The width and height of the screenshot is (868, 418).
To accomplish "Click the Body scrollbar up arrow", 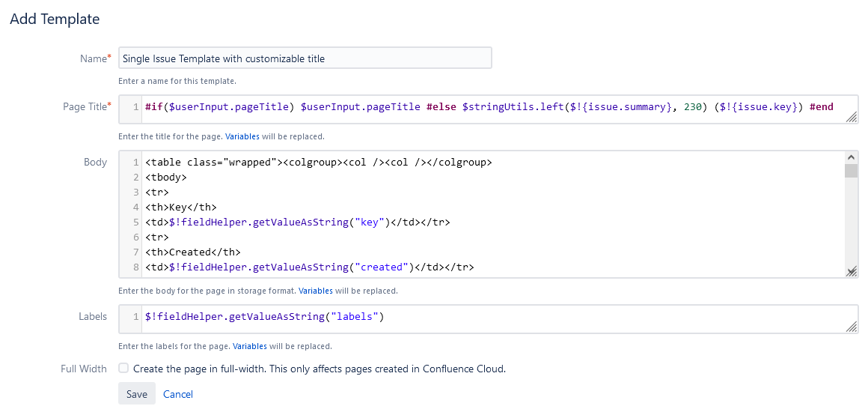I will (851, 157).
